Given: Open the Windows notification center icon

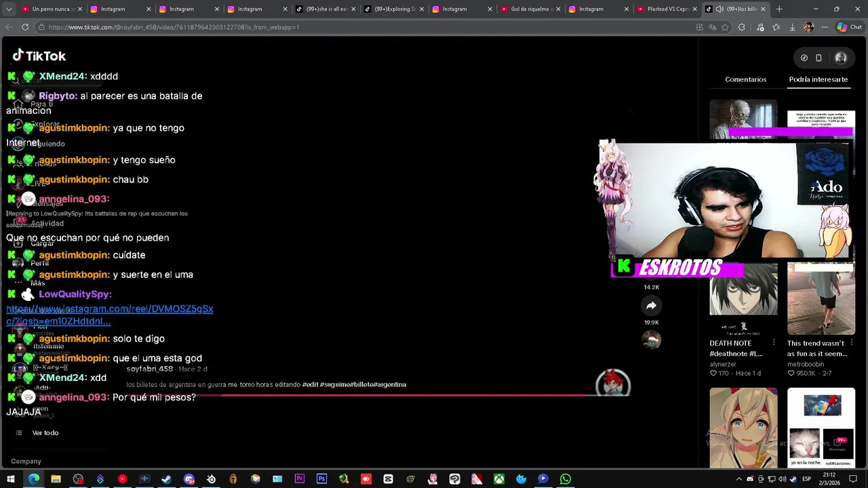Looking at the screenshot, I should click(853, 479).
